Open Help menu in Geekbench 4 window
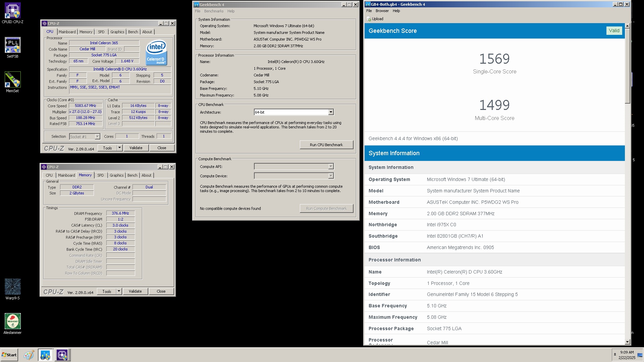The width and height of the screenshot is (644, 362). pos(231,11)
